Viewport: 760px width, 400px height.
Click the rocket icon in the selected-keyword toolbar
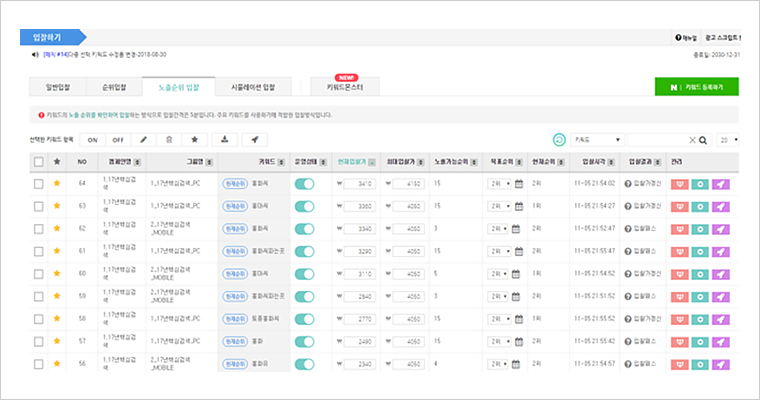[254, 140]
